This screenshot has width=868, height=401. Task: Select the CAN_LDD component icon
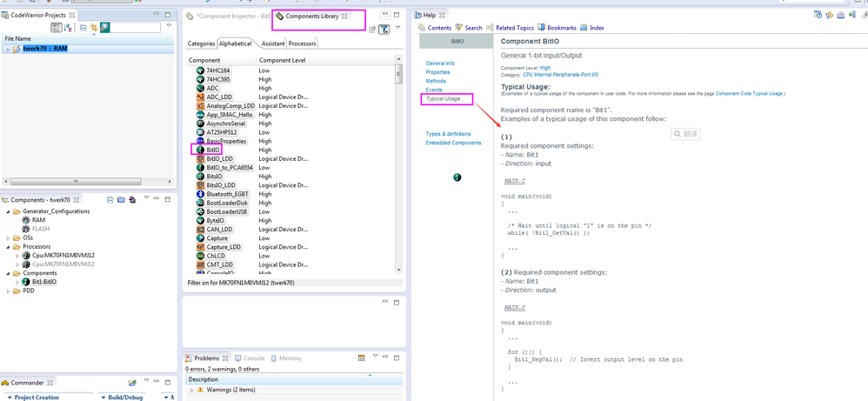(200, 230)
